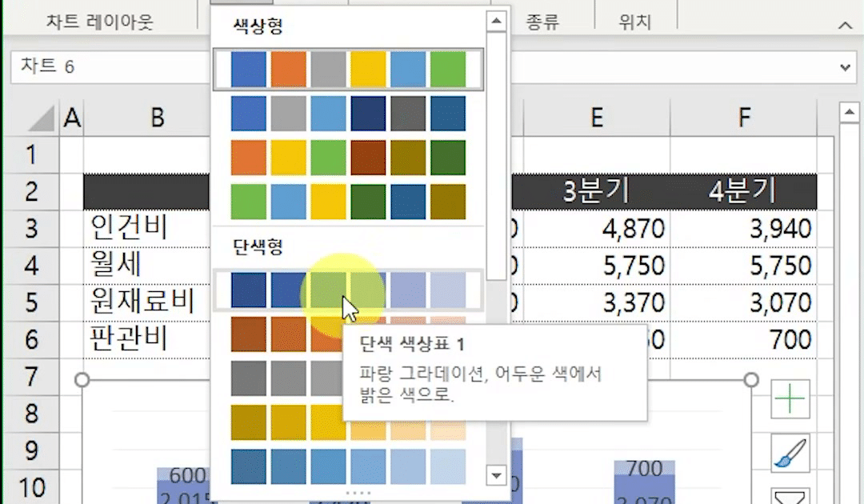Open the Chart Styles paintbrush button

point(790,454)
